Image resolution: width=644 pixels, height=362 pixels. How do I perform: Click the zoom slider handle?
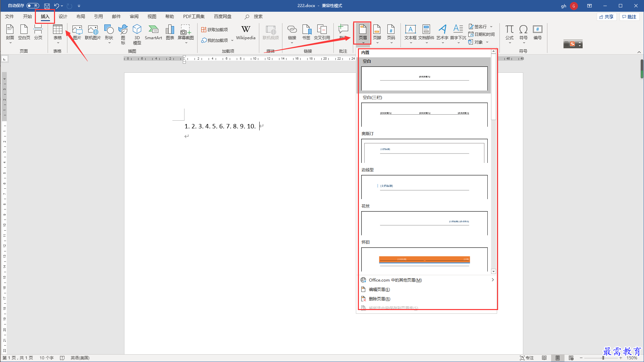[x=603, y=358]
